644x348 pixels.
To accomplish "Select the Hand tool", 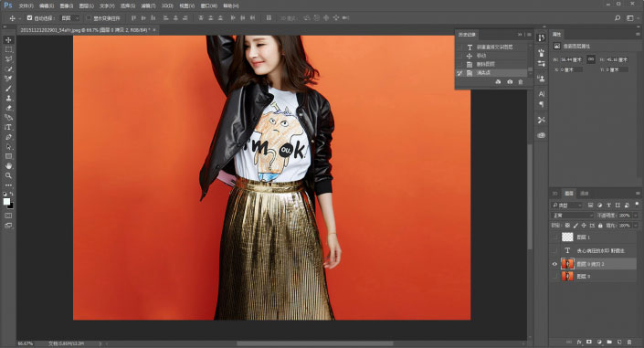I will [x=8, y=166].
